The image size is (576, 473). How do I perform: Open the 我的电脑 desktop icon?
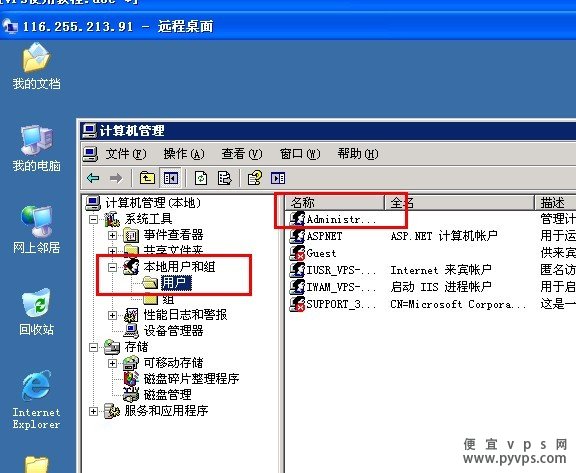[36, 149]
